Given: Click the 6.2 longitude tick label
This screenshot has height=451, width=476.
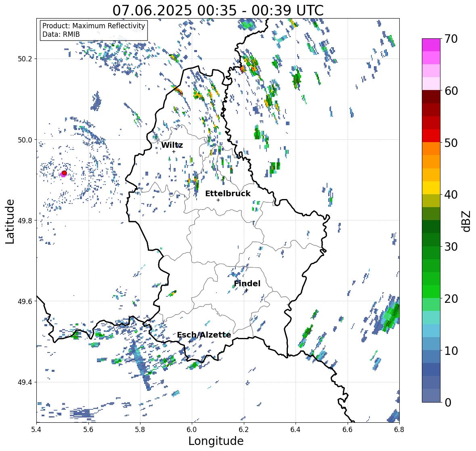Looking at the screenshot, I should 244,430.
